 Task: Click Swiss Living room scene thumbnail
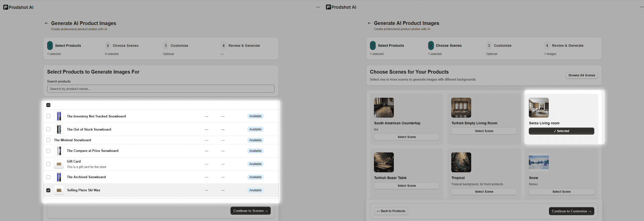pyautogui.click(x=539, y=108)
